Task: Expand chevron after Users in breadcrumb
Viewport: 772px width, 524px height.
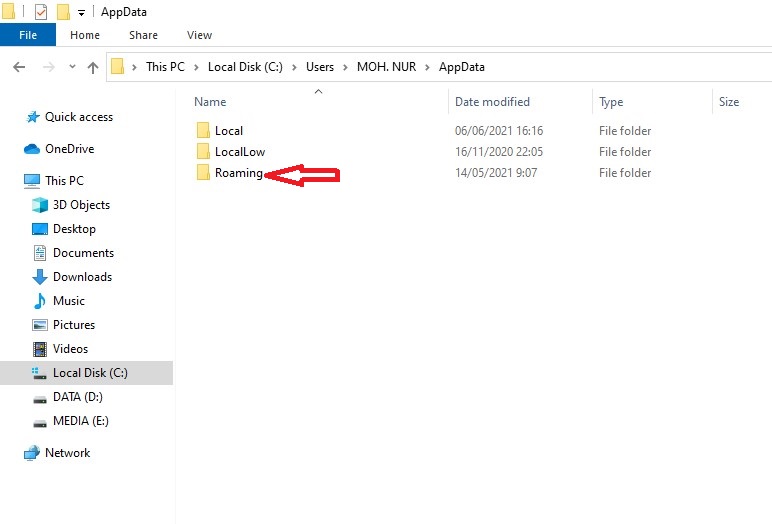Action: point(346,67)
